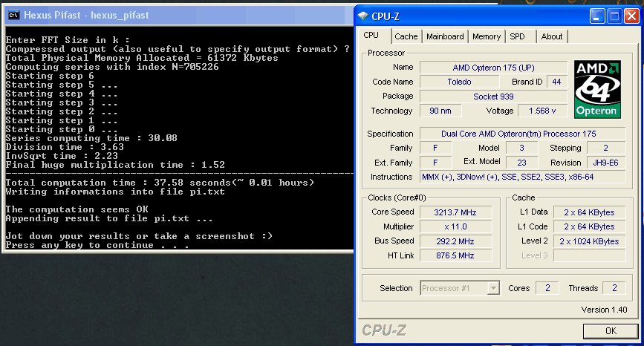Click the HT Link value 876.5 MHz

455,255
